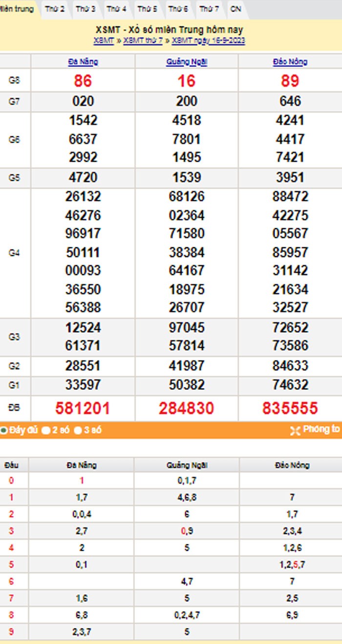Screen dimensions: 342x644
Task: Select the 3 số radio option
Action: point(77,431)
